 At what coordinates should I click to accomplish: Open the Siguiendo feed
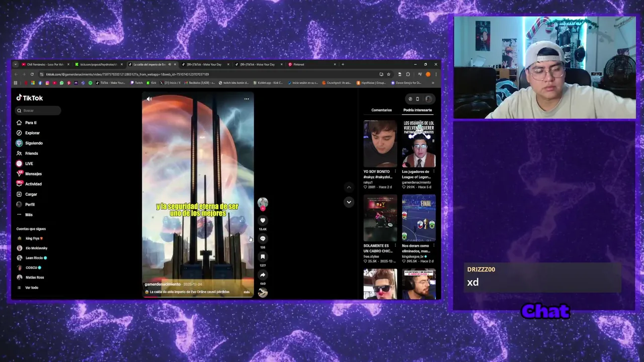pos(30,143)
